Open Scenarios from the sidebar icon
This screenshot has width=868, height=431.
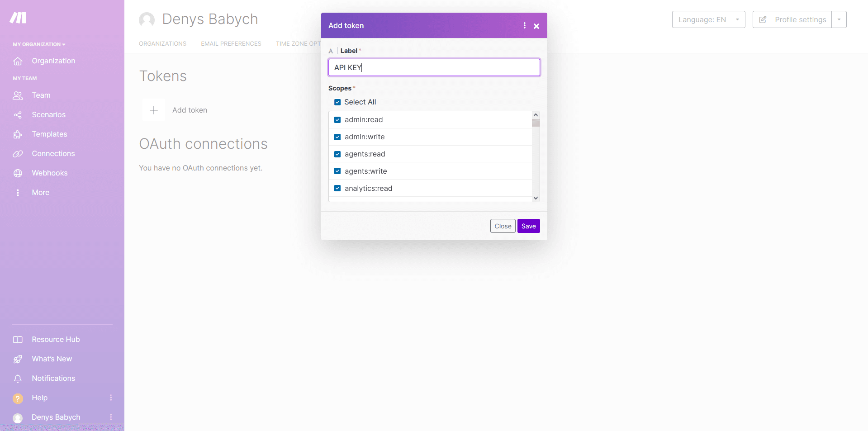pos(18,115)
